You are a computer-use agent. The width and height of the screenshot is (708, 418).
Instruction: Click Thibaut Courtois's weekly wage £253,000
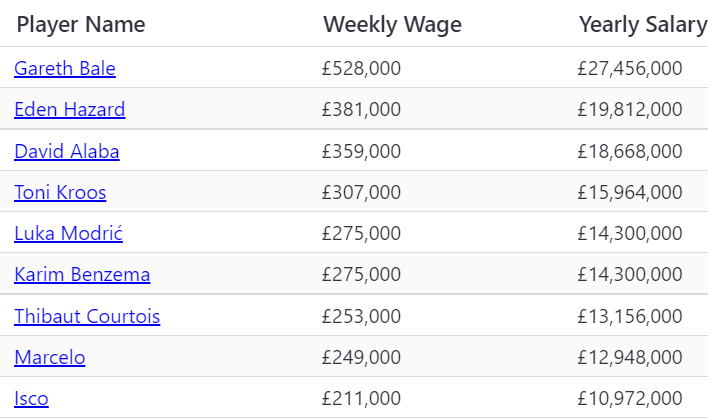click(361, 316)
